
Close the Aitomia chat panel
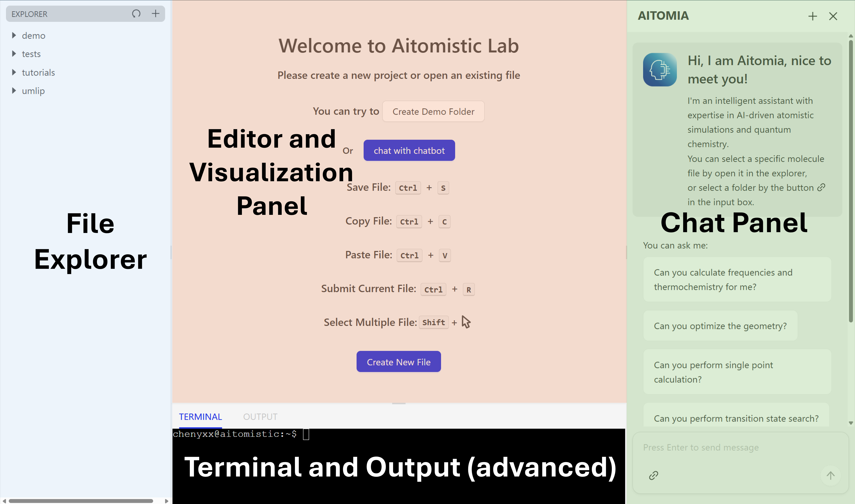pos(833,16)
